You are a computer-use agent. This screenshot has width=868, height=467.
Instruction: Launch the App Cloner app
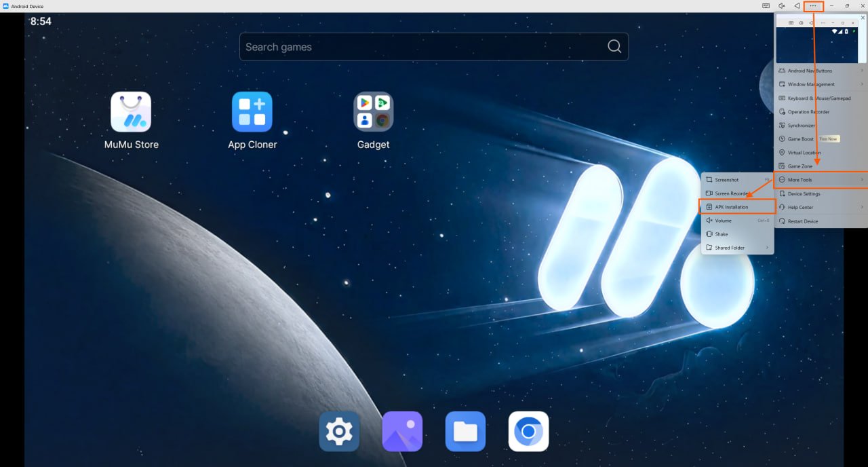(x=252, y=112)
